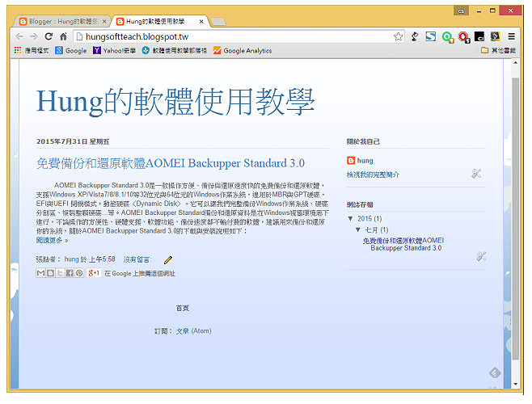
Task: Share the post to Facebook icon
Action: 70,273
